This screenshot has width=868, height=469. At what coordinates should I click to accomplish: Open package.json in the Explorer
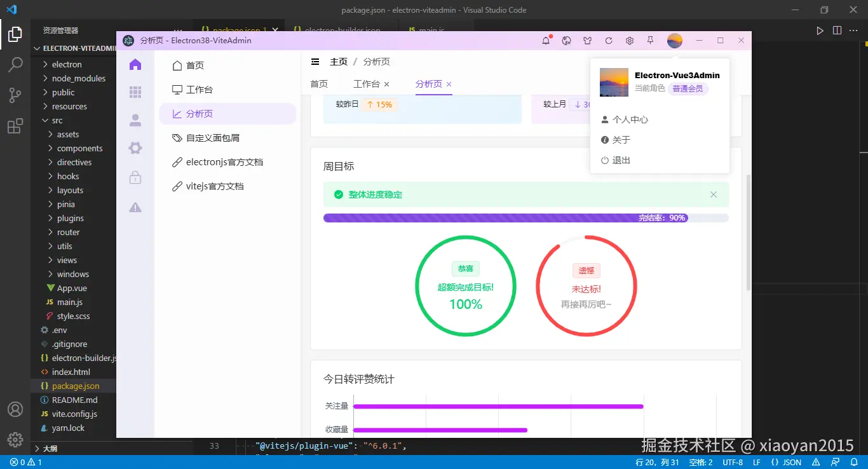click(76, 386)
